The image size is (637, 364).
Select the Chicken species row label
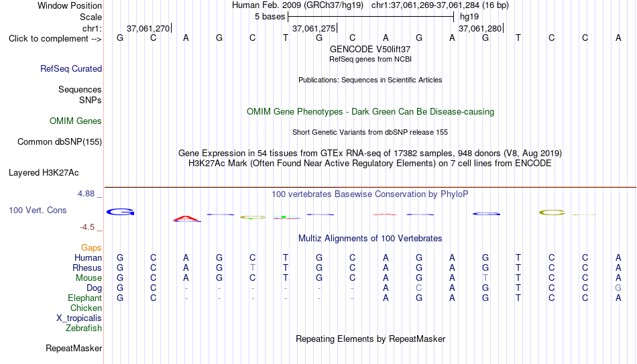[x=86, y=308]
